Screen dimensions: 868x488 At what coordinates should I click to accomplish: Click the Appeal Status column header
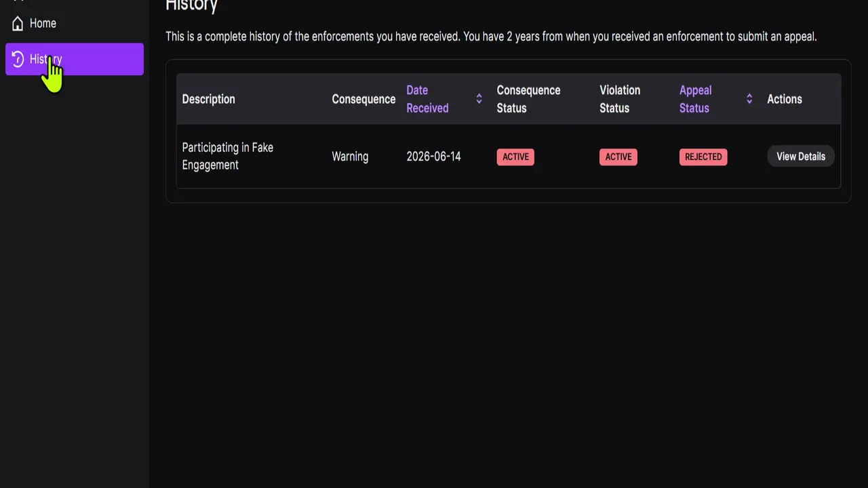[x=695, y=99]
